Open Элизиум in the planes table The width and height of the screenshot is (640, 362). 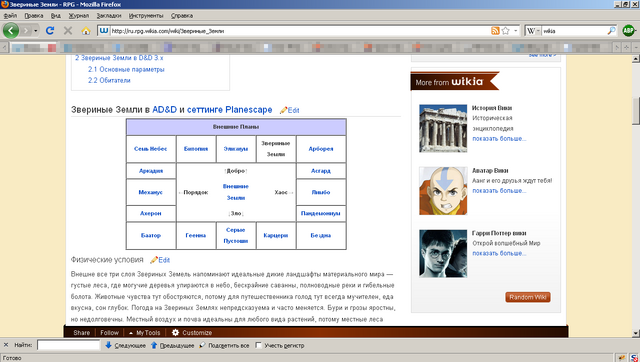(x=236, y=149)
